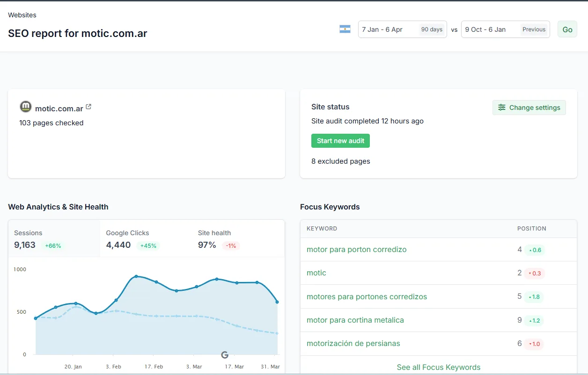Click the 9,163 sessions value
The height and width of the screenshot is (375, 588).
point(25,245)
